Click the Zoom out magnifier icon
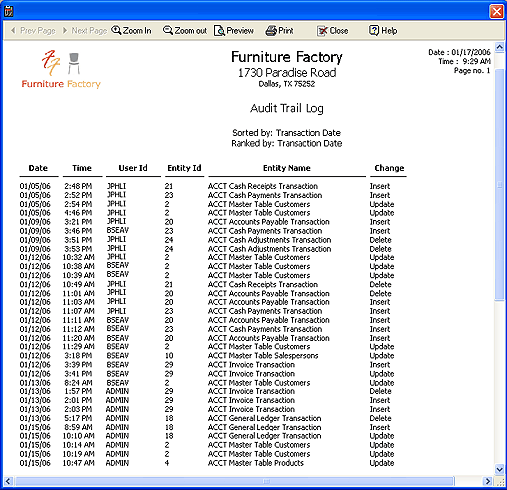The image size is (507, 490). 168,30
